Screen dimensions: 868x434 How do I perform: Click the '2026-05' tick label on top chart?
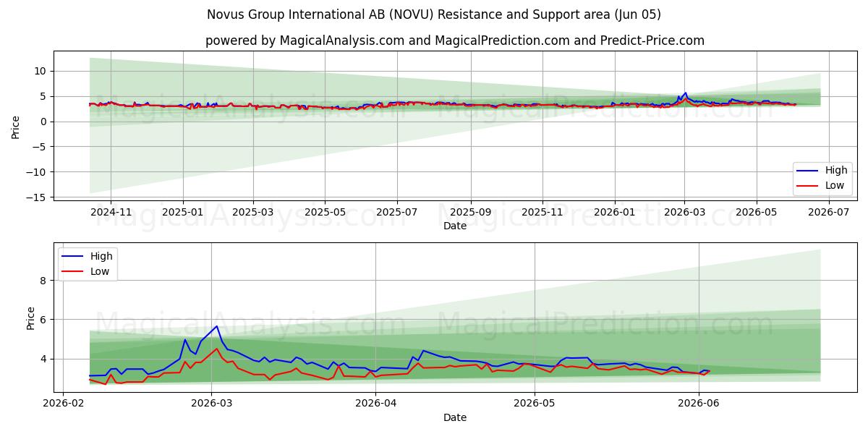pos(757,212)
